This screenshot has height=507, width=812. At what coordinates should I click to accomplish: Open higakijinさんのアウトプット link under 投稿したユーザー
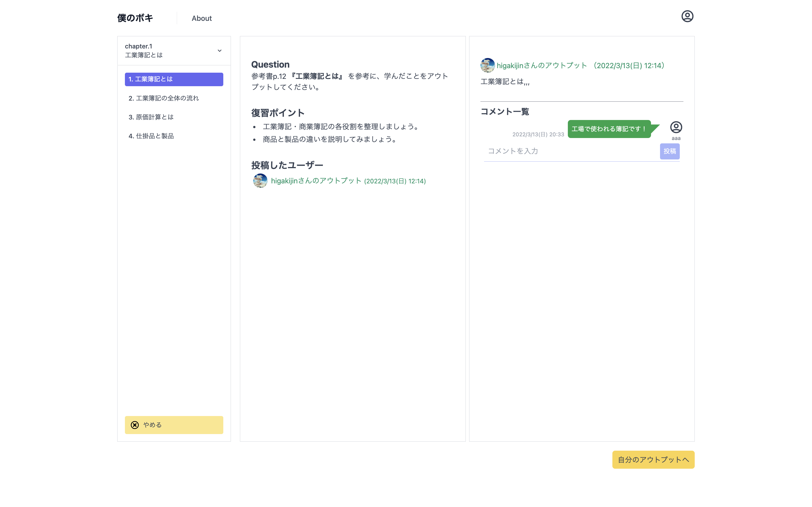tap(348, 181)
